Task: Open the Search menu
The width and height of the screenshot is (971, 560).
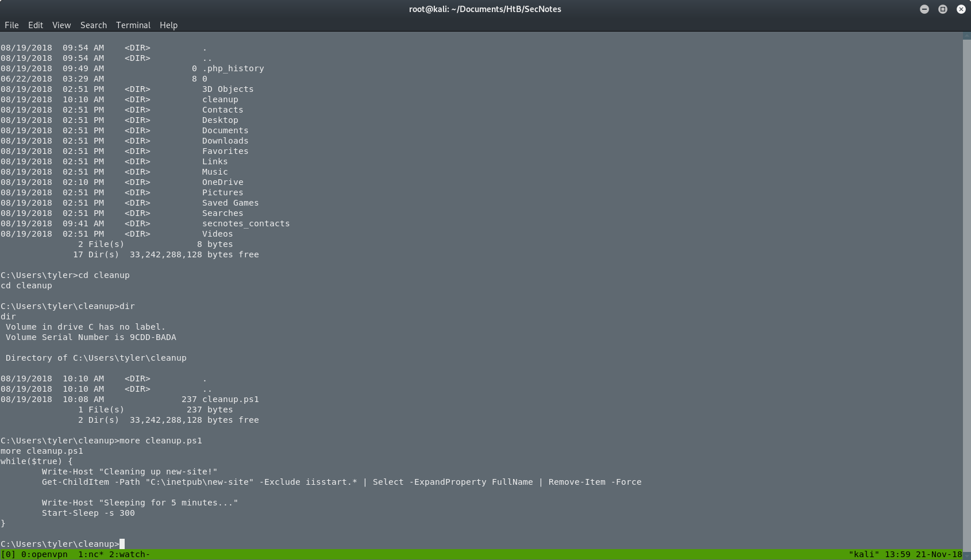Action: point(93,25)
